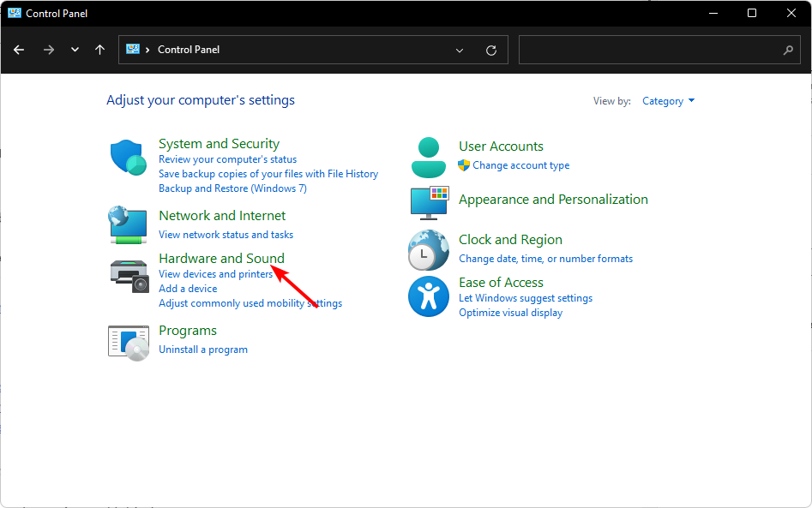The width and height of the screenshot is (812, 508).
Task: Open Change account type link
Action: [521, 165]
